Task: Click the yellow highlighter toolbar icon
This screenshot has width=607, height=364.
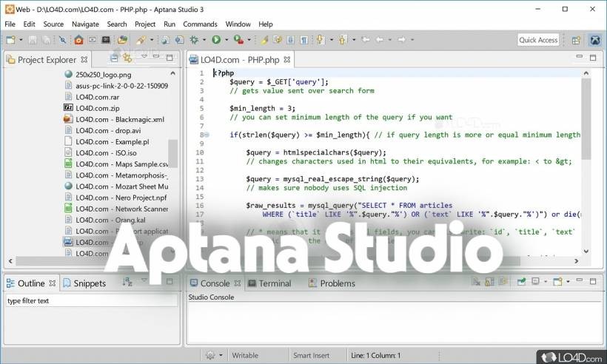Action: pyautogui.click(x=264, y=40)
